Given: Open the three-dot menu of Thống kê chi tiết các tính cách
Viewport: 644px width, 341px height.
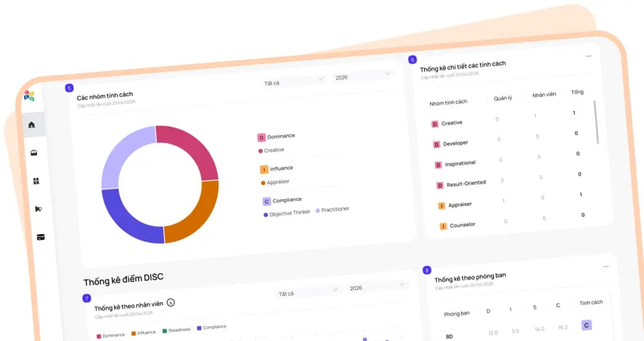Looking at the screenshot, I should [588, 56].
